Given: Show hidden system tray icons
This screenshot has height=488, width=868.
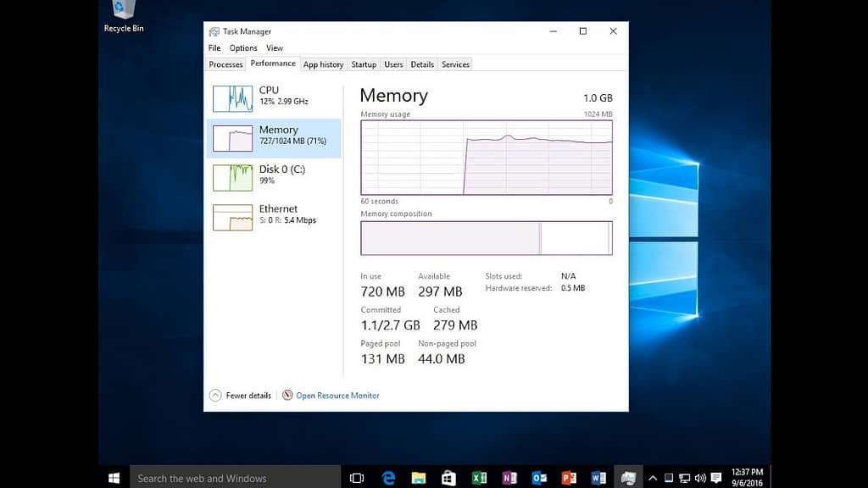Looking at the screenshot, I should click(x=653, y=478).
